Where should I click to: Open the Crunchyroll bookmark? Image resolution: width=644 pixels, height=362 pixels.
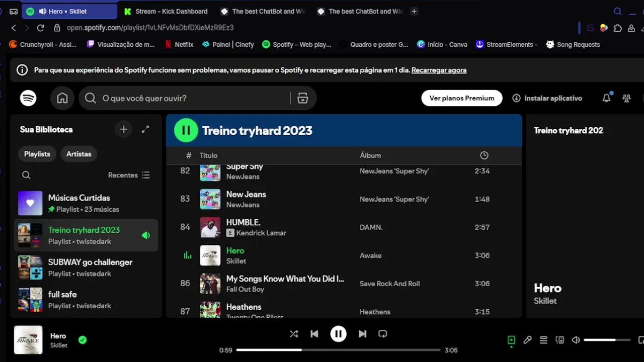click(43, 44)
